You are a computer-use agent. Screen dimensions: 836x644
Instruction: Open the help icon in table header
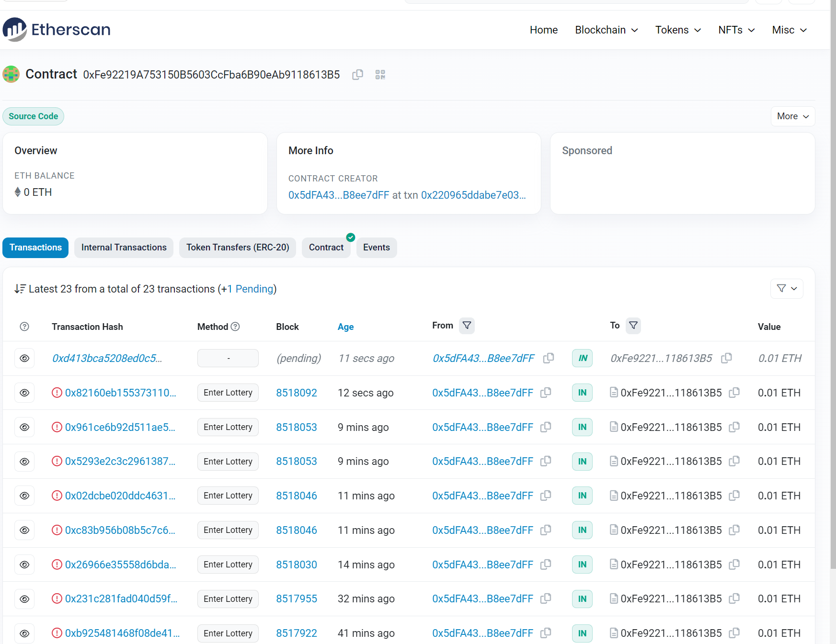(x=24, y=327)
